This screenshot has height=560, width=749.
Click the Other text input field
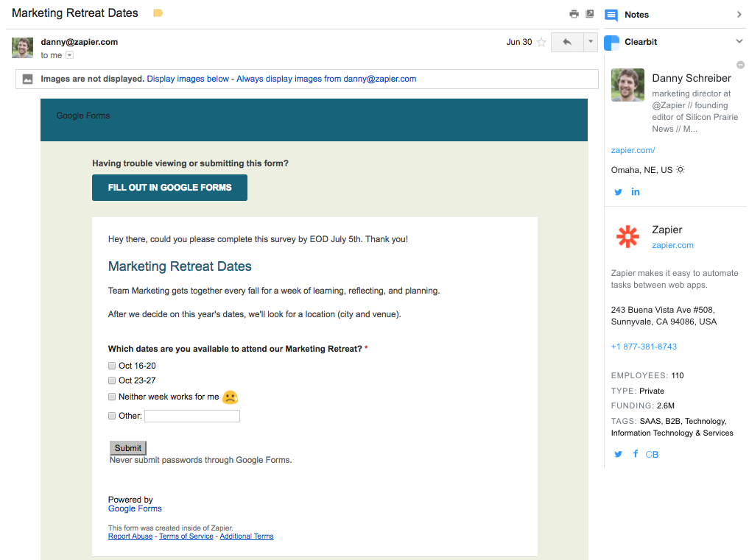192,417
